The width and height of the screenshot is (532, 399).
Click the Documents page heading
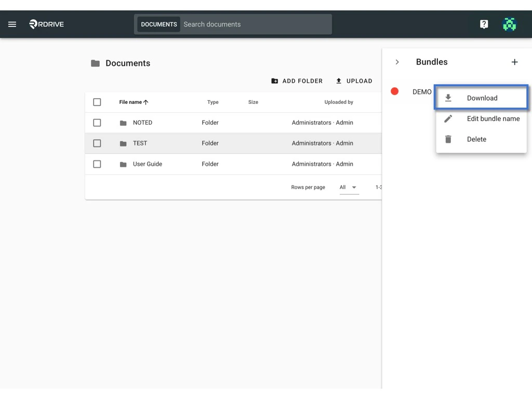point(128,63)
